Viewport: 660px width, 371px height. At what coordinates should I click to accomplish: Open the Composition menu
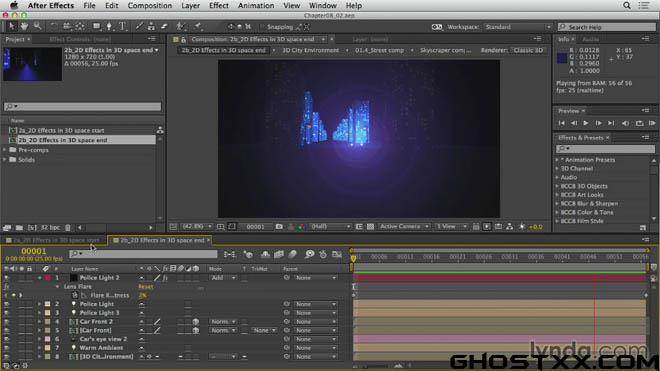tap(150, 5)
